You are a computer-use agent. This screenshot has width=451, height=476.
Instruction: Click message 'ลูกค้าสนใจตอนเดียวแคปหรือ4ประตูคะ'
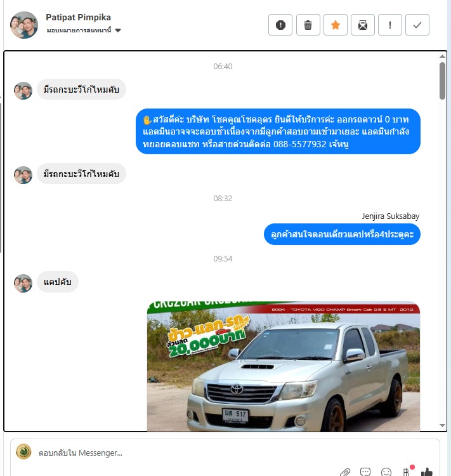coord(342,234)
